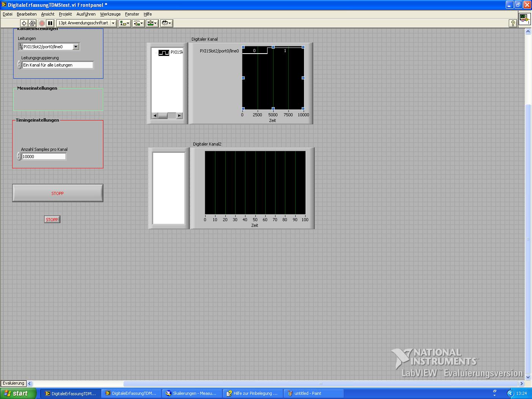Screen dimensions: 532x399
Task: Click the Messeinstellungen group label
Action: coord(37,88)
